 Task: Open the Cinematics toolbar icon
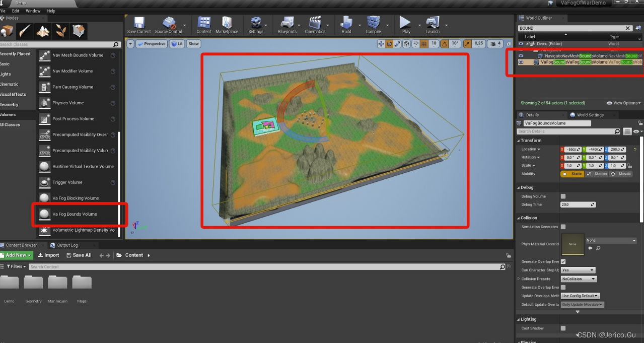pyautogui.click(x=315, y=25)
